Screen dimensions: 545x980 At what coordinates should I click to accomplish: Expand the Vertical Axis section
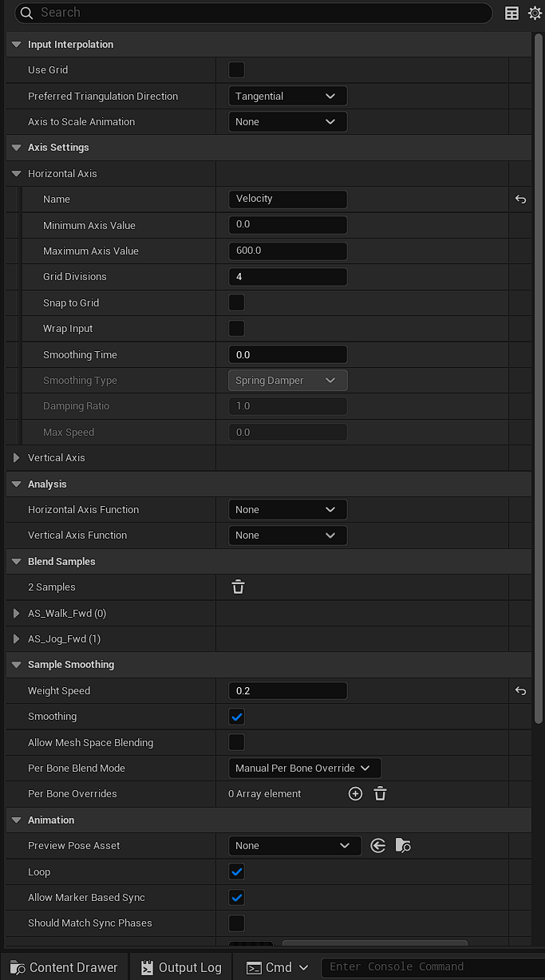(16, 458)
